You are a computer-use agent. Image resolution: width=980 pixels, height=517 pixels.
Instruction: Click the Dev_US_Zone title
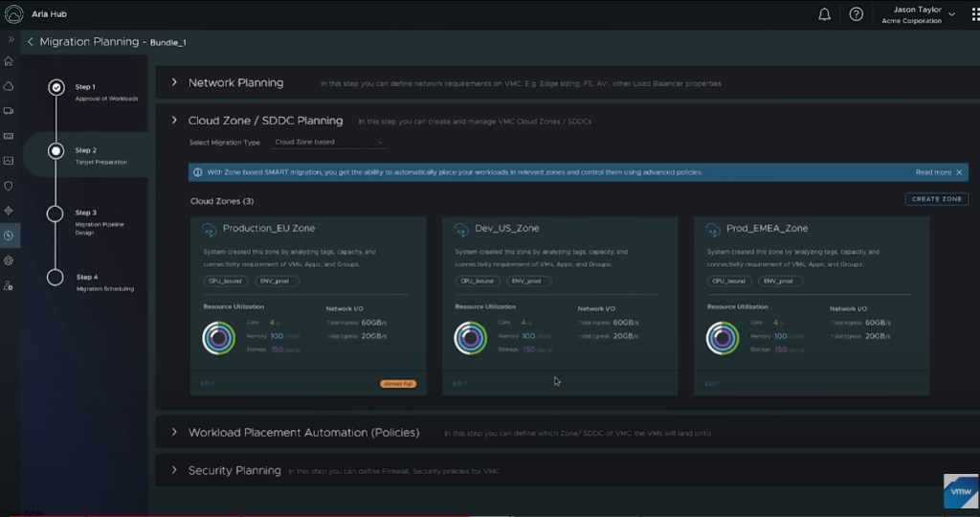[x=507, y=228]
